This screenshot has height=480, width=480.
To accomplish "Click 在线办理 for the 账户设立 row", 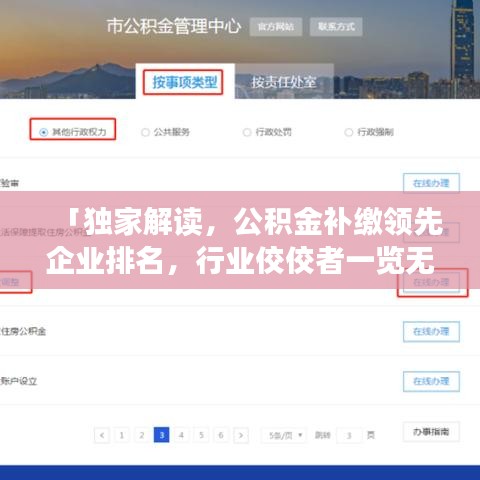I will tap(431, 381).
